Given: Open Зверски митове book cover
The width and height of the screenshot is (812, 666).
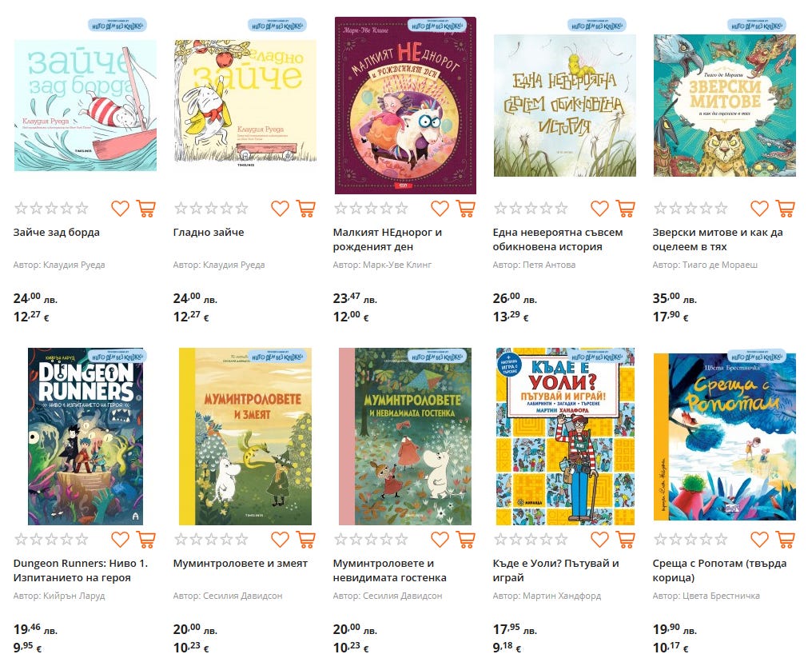Looking at the screenshot, I should (x=724, y=106).
